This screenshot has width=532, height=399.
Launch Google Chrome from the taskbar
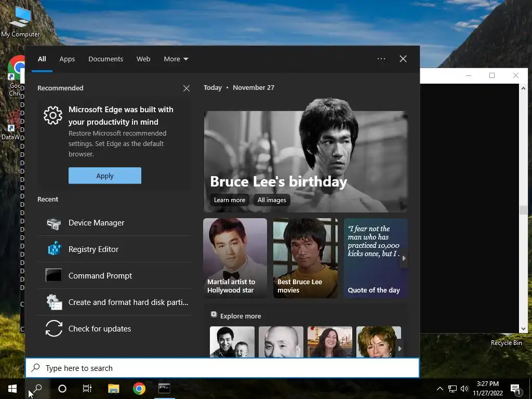pyautogui.click(x=139, y=389)
